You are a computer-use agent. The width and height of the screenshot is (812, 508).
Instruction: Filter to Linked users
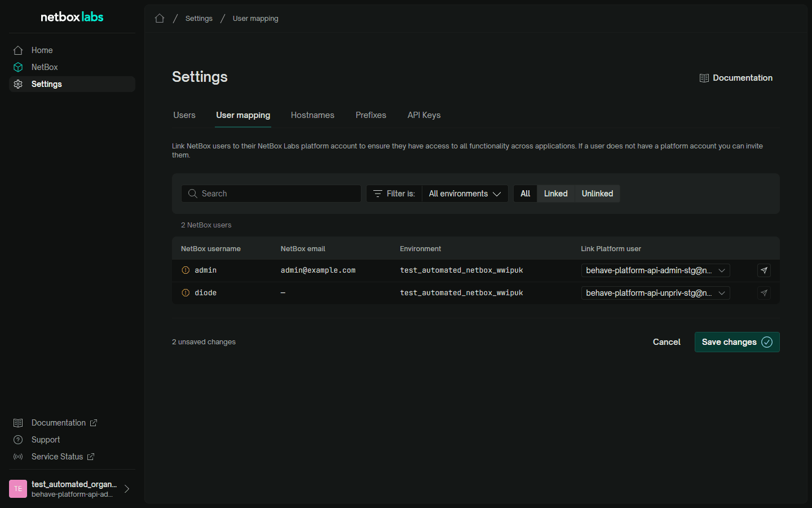[x=555, y=194]
